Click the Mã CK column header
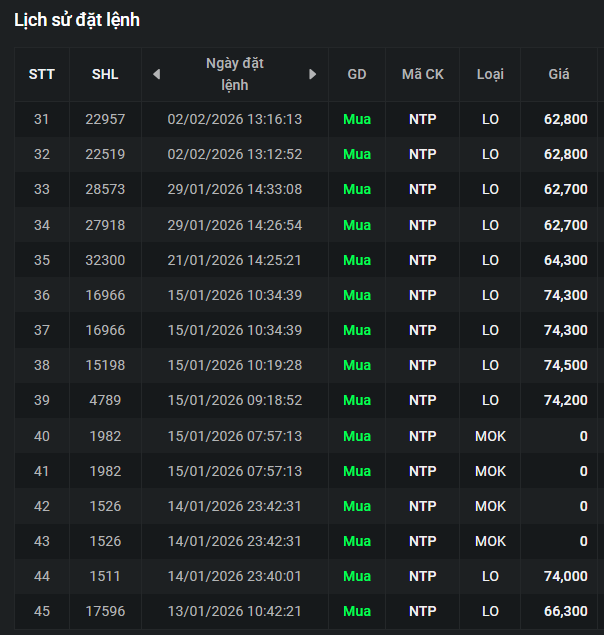 [x=423, y=75]
